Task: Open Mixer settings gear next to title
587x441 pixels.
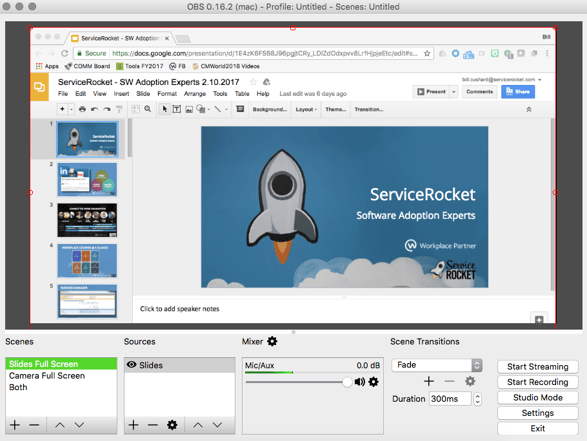Action: click(272, 341)
